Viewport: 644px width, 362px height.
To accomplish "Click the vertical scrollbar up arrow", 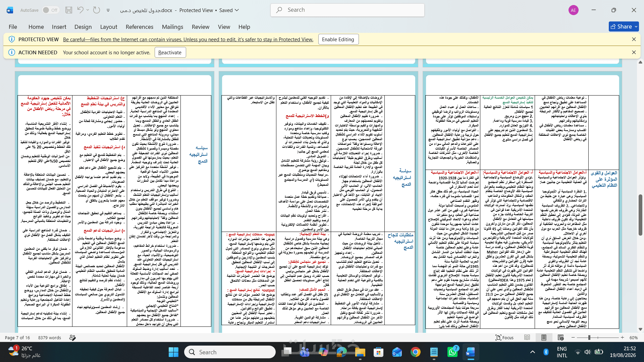I will (x=640, y=62).
